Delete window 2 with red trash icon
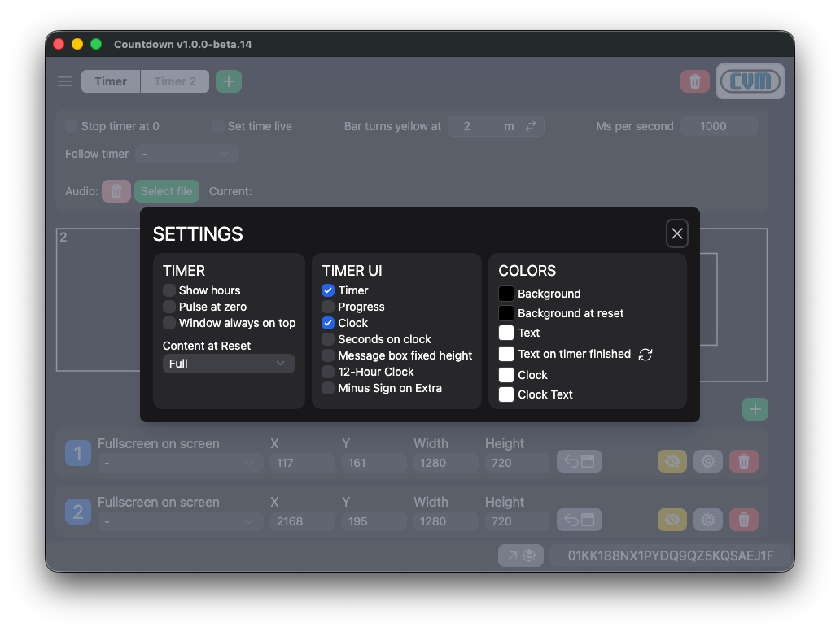The width and height of the screenshot is (840, 632). (x=744, y=520)
